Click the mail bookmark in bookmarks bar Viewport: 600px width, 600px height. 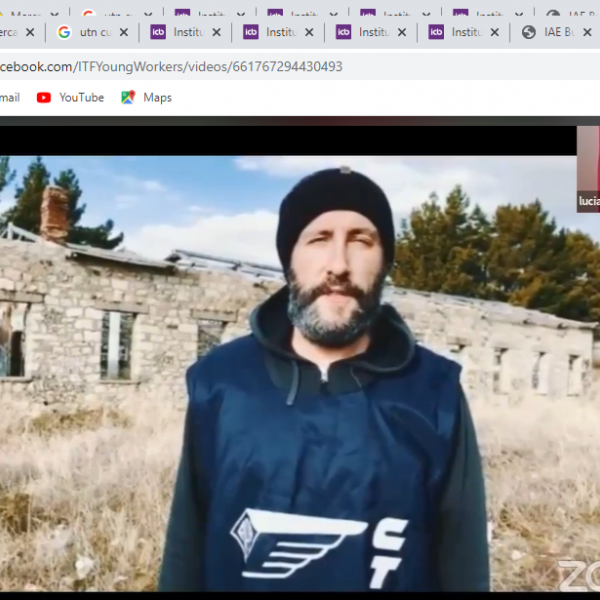click(9, 97)
